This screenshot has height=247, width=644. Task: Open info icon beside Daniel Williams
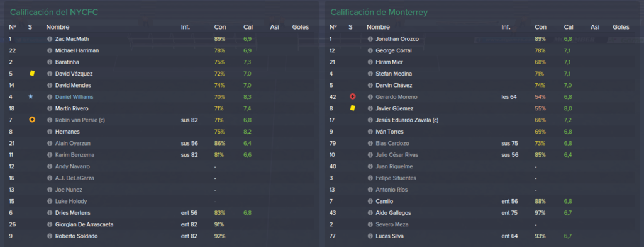pos(50,97)
